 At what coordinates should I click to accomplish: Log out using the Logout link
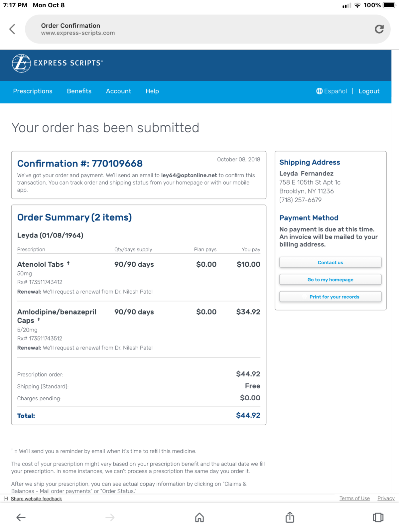click(369, 91)
